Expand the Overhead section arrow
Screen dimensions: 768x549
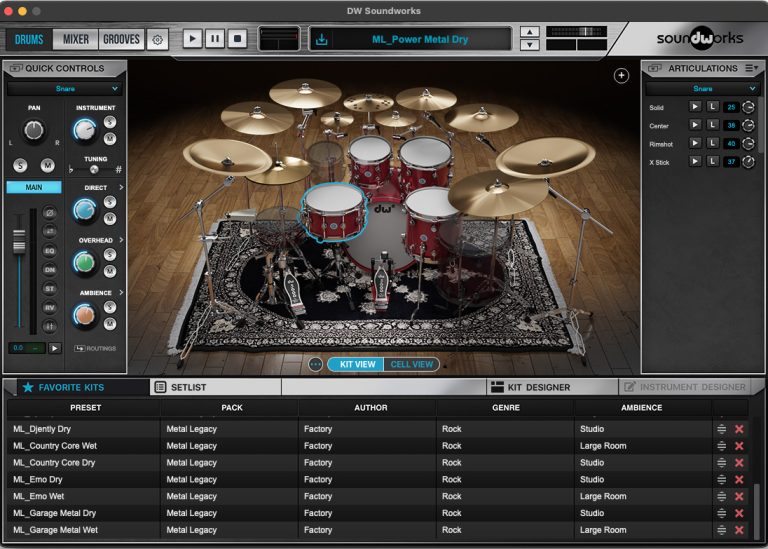pos(121,240)
